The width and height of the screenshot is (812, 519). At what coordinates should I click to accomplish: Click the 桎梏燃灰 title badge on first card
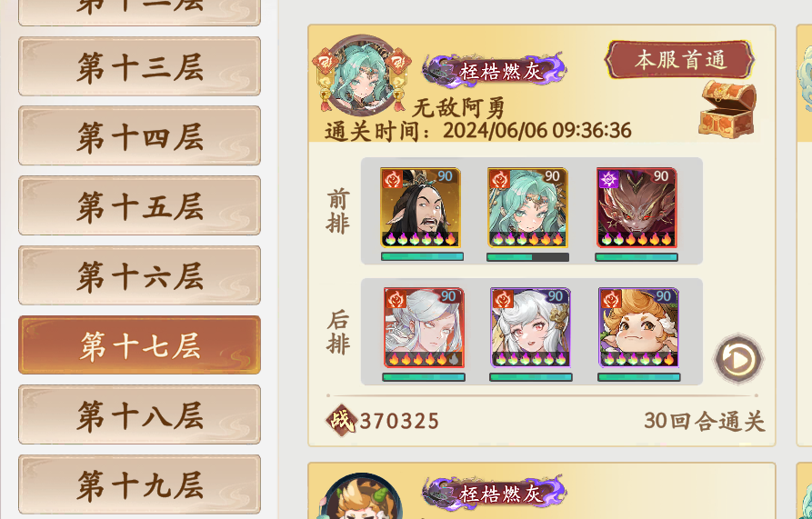pyautogui.click(x=495, y=70)
